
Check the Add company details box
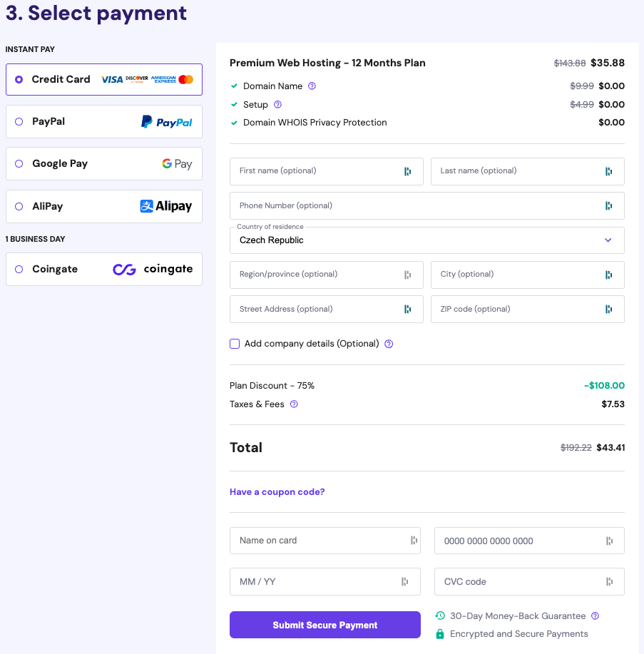pos(235,344)
